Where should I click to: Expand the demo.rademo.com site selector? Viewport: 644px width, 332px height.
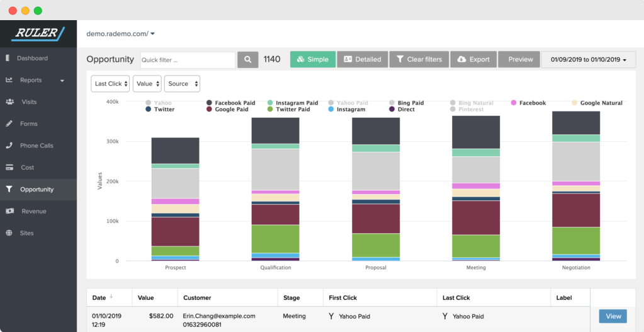pos(121,34)
